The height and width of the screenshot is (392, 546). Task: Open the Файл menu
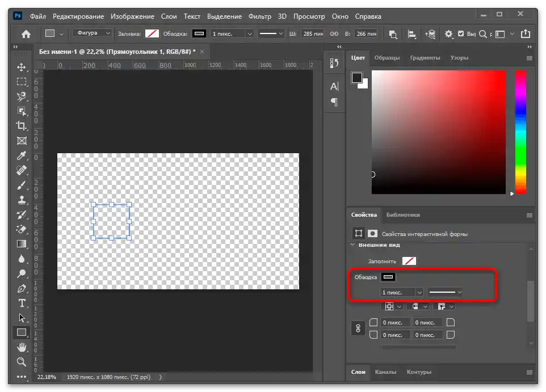tap(37, 16)
